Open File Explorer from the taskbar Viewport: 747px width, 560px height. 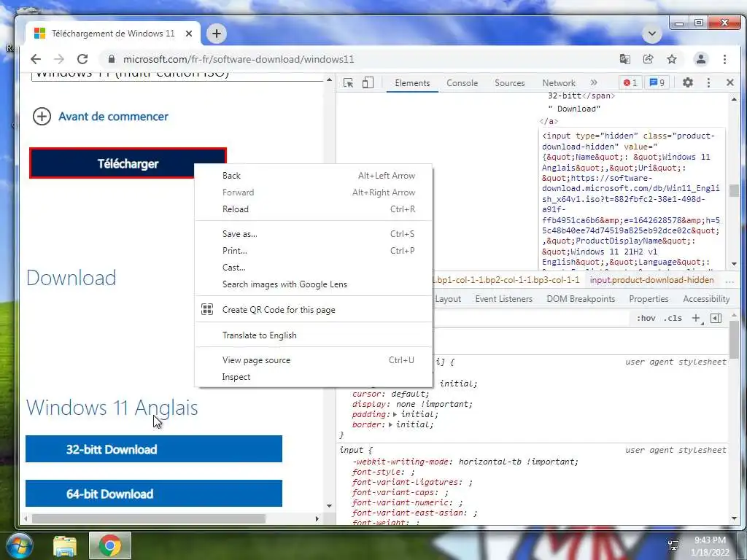[x=65, y=546]
